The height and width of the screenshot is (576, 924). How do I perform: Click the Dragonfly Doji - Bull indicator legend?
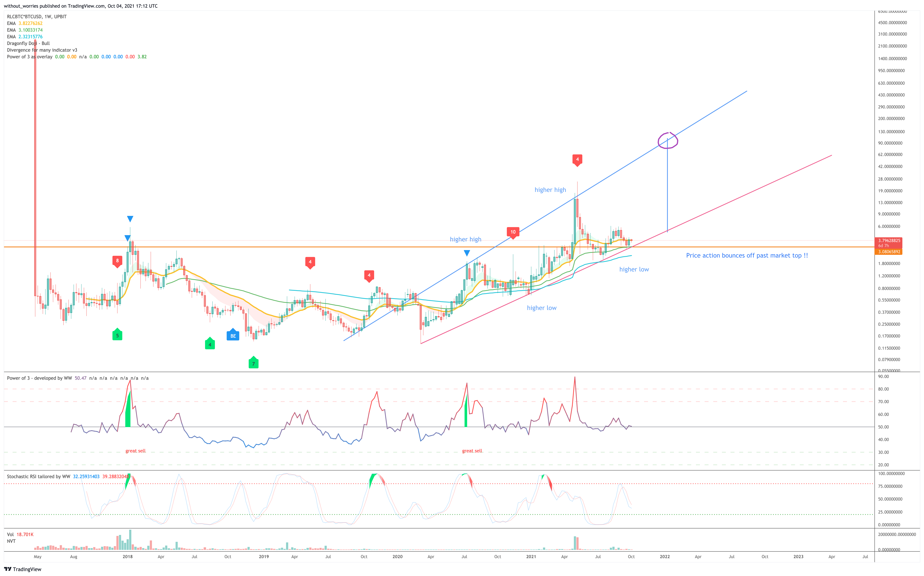tap(28, 43)
